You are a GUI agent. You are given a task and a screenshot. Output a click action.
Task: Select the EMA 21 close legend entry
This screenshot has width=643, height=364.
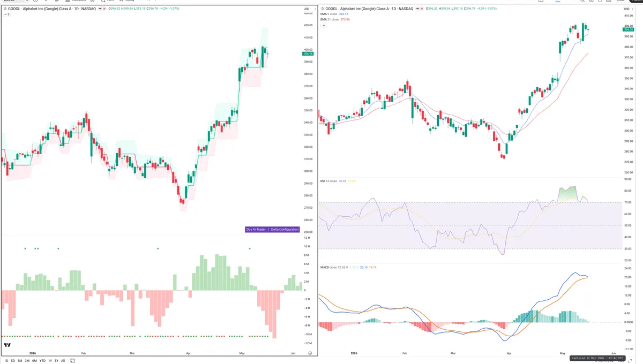[x=331, y=19]
